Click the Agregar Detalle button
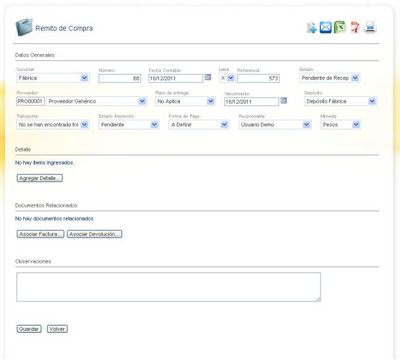Viewport: 400px width, 361px height. [x=40, y=178]
